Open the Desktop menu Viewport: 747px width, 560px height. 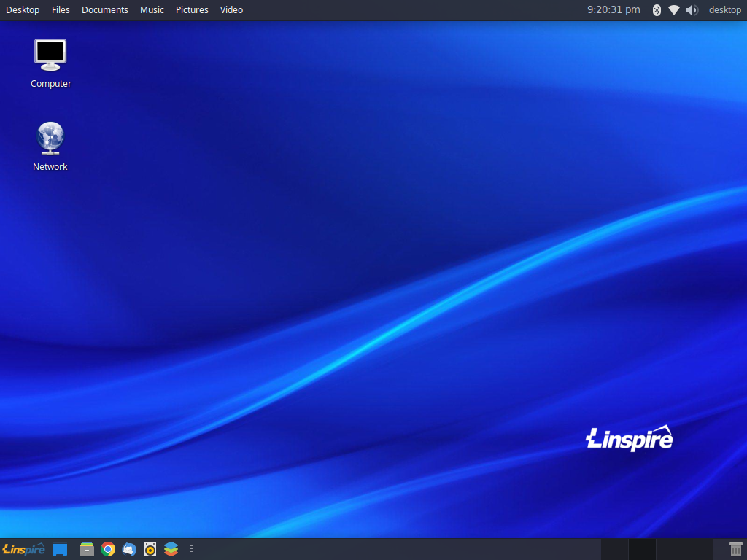[x=22, y=9]
